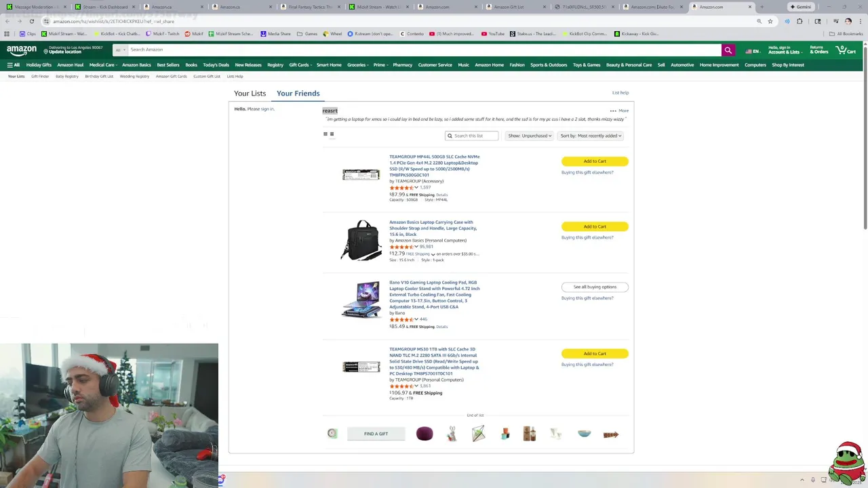Click the sign in link
Image resolution: width=868 pixels, height=488 pixels.
[x=267, y=109]
